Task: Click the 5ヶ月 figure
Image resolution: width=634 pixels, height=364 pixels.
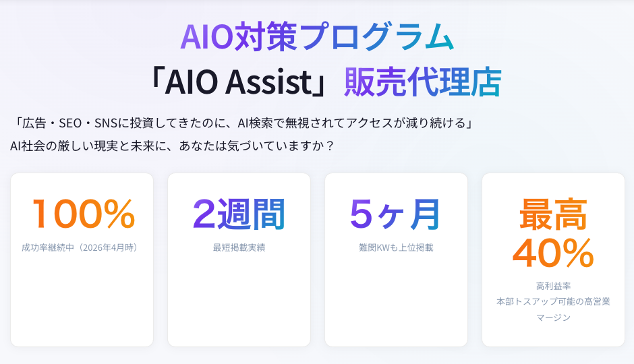Action: 395,214
